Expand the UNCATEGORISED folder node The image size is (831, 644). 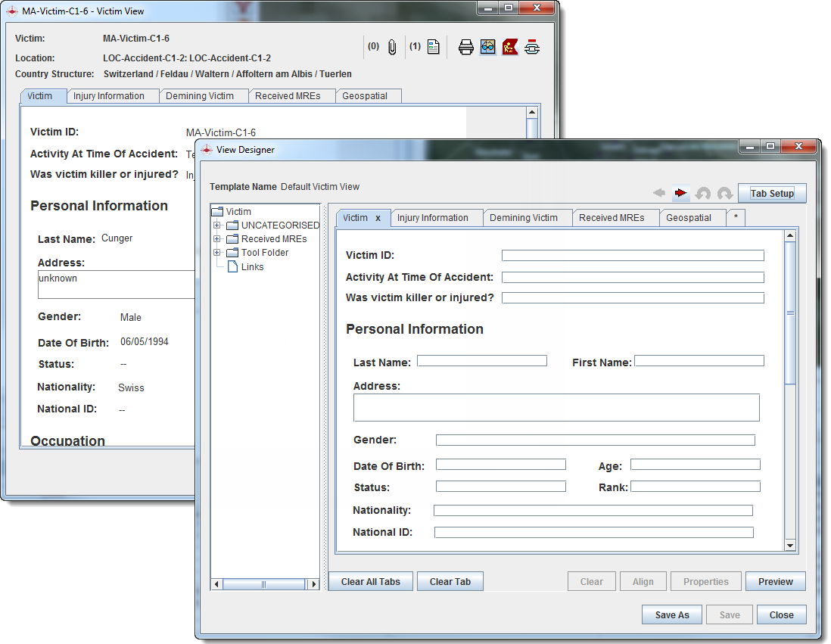(x=217, y=226)
